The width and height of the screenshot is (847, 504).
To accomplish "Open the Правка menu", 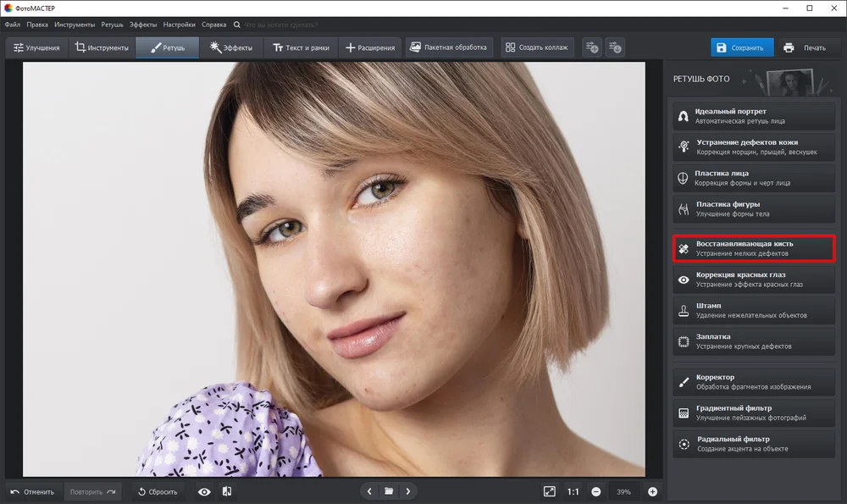I will click(x=37, y=25).
